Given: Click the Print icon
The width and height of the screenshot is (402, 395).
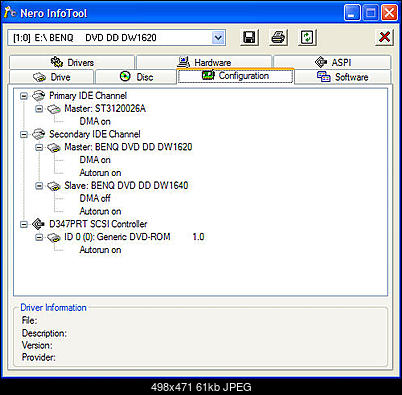Looking at the screenshot, I should [278, 37].
